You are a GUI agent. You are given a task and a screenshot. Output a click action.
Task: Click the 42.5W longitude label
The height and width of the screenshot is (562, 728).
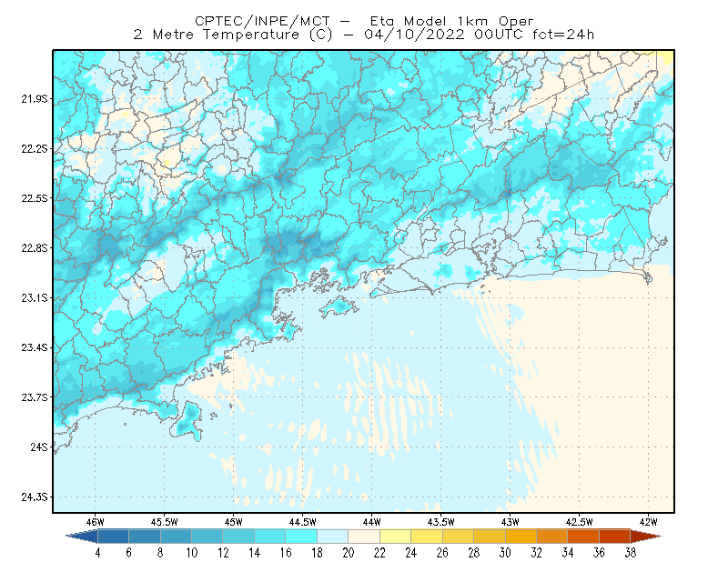(579, 522)
